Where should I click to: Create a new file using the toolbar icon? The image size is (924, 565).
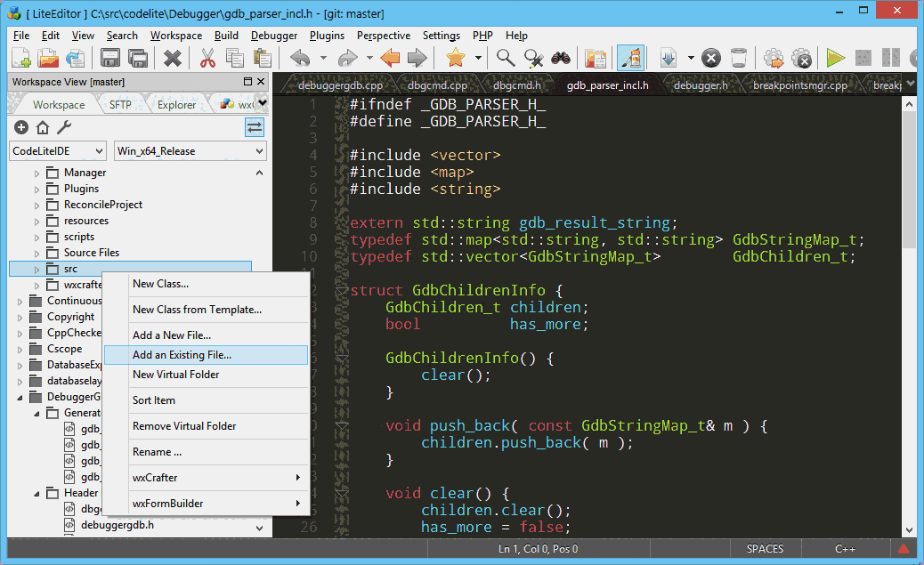click(x=21, y=58)
